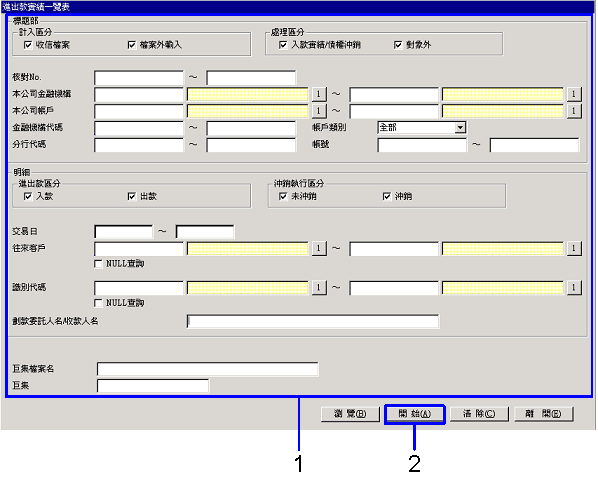Viewport: 598px width, 479px height.
Task: Enable NULL查詢 under 往來客戶
Action: [98, 264]
